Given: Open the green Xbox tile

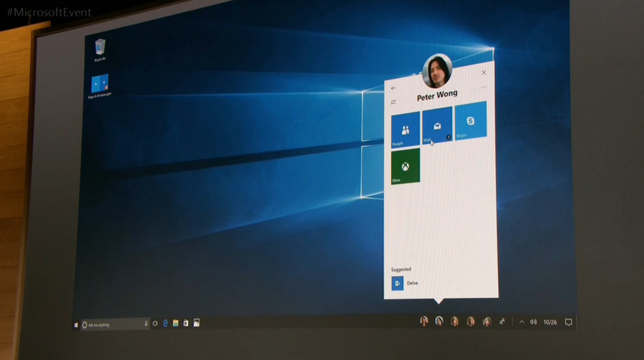Looking at the screenshot, I should [x=405, y=166].
